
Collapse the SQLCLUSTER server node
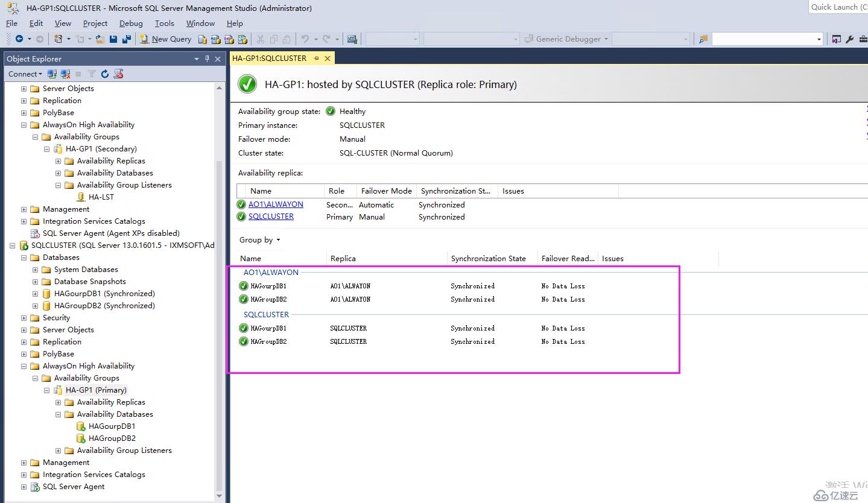click(13, 245)
